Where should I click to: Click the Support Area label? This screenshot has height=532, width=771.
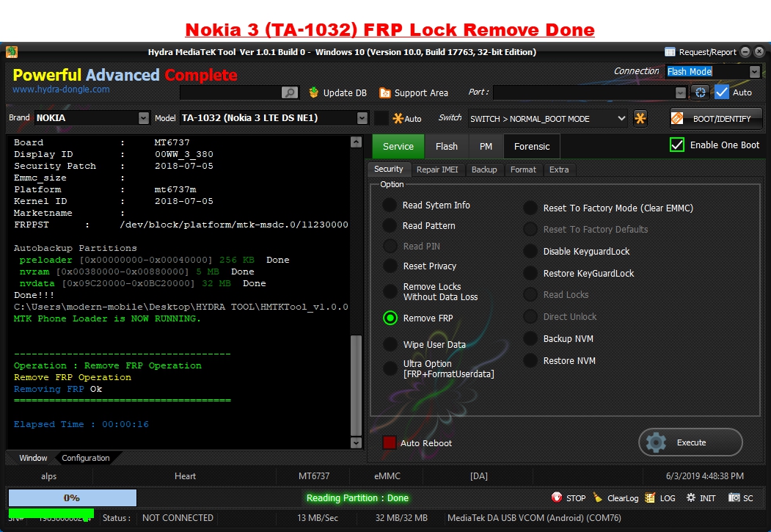click(x=421, y=93)
